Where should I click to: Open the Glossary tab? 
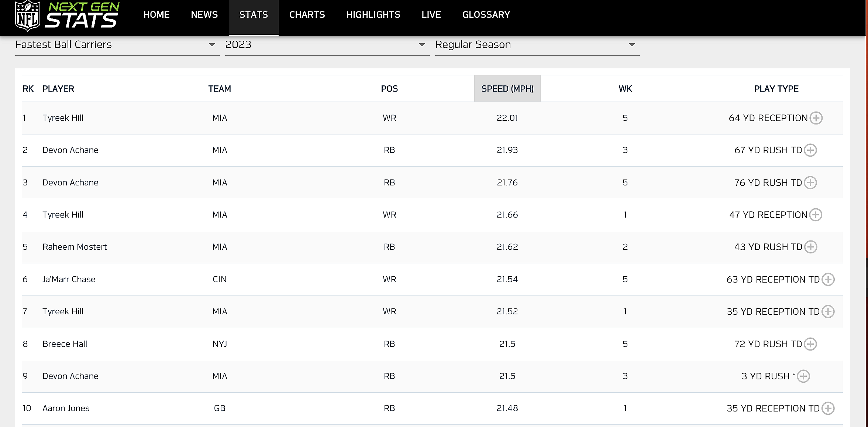click(x=486, y=15)
